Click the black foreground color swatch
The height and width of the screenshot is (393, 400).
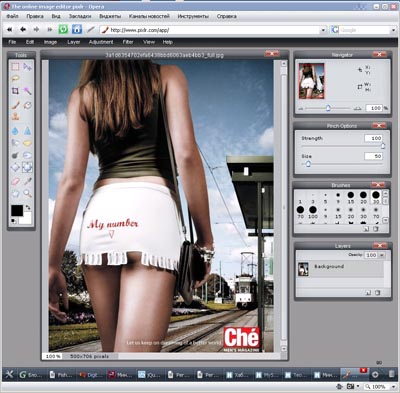17,211
